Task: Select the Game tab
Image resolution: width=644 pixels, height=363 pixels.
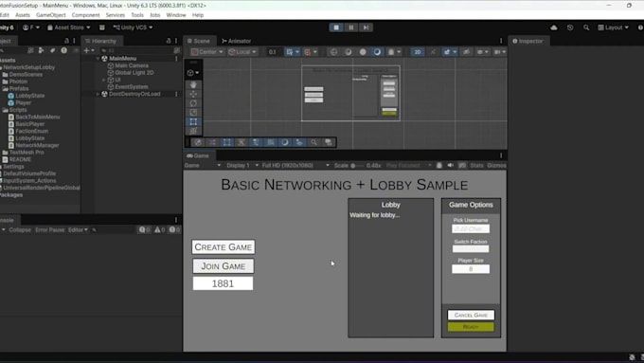Action: click(x=198, y=155)
